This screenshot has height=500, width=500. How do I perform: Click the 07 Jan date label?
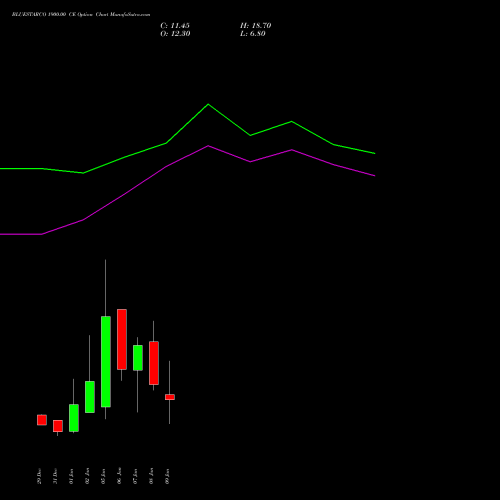(x=135, y=476)
